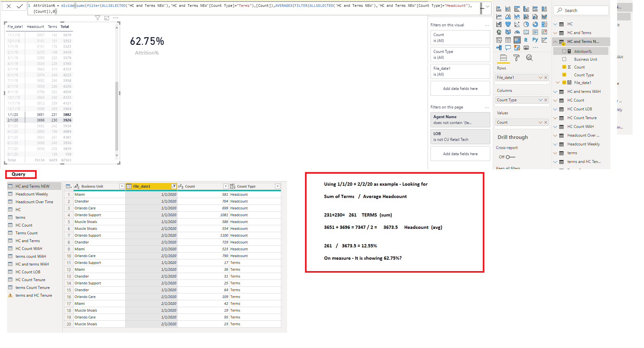Toggle the Cross-report drill through switch
The width and height of the screenshot is (644, 348).
(510, 157)
